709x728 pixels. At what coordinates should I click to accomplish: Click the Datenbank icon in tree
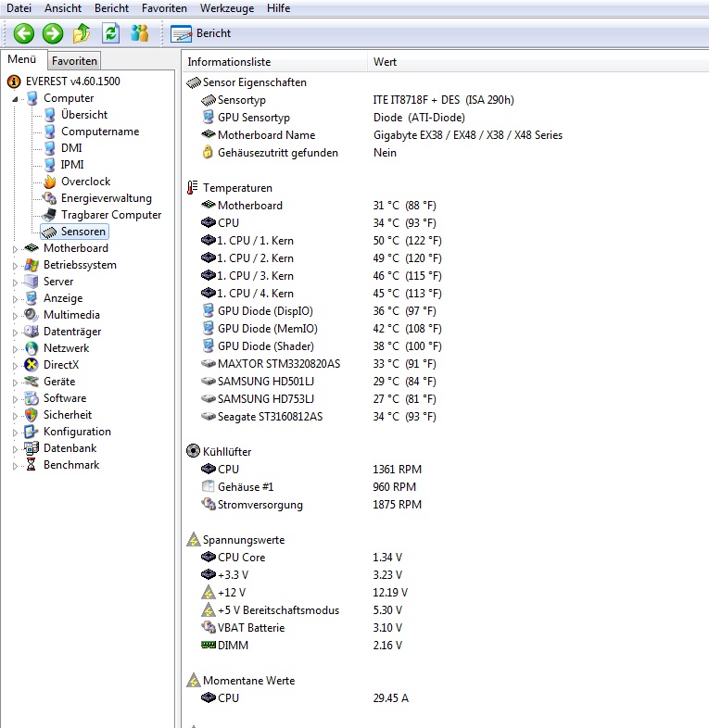[32, 448]
